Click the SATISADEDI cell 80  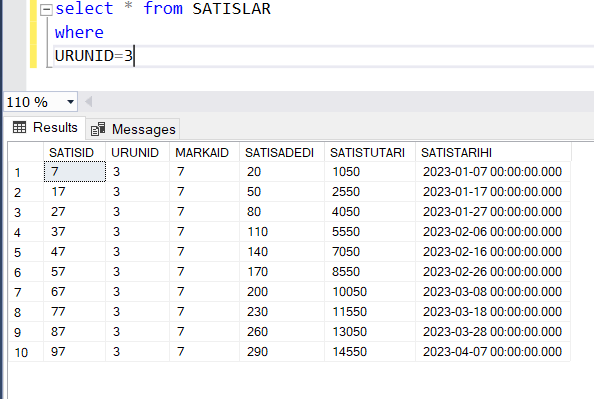click(282, 212)
